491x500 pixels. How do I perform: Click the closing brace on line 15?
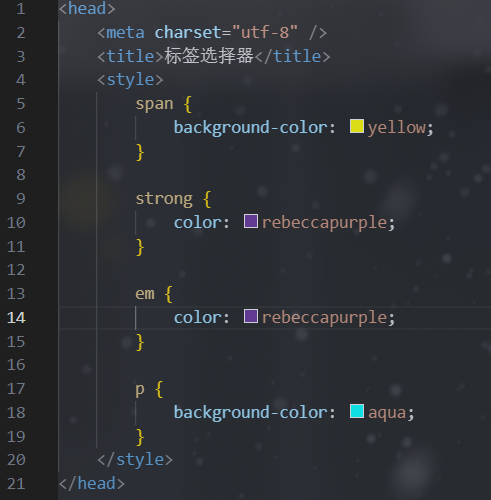(x=140, y=342)
